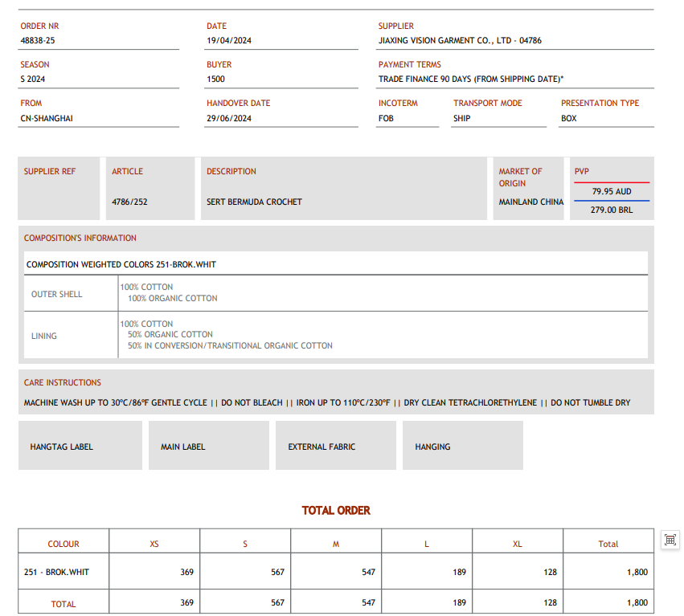Select the article number 4786/252
Viewport: 684px width, 616px height.
(129, 202)
